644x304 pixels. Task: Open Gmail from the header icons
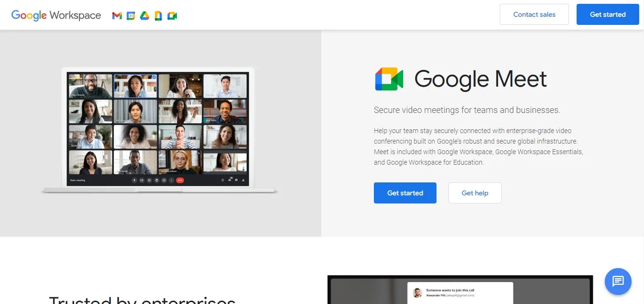pyautogui.click(x=117, y=16)
